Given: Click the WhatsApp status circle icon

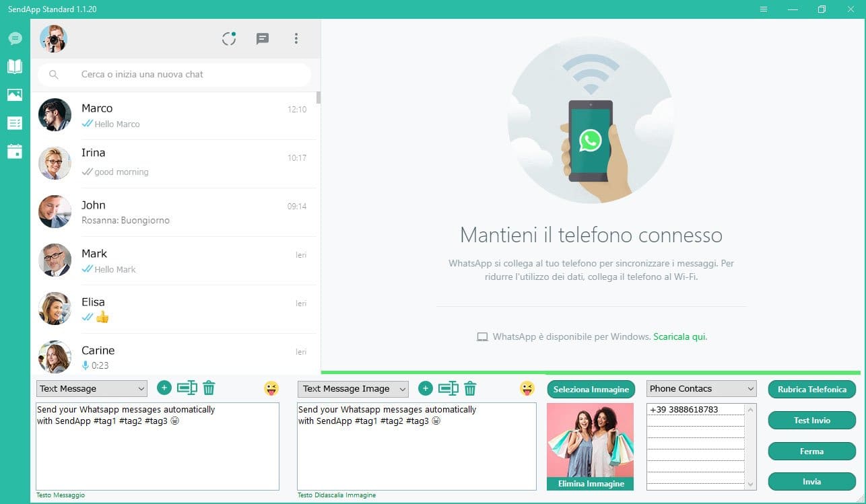Looking at the screenshot, I should pyautogui.click(x=229, y=39).
